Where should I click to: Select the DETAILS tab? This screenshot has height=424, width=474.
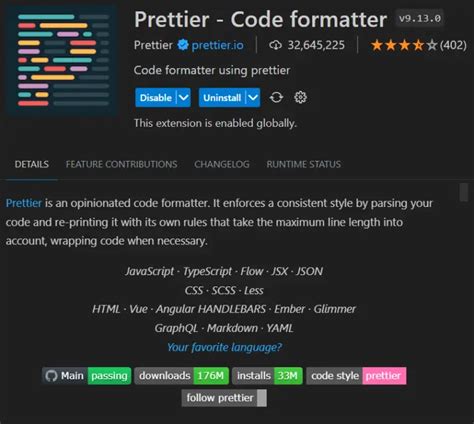coord(32,164)
